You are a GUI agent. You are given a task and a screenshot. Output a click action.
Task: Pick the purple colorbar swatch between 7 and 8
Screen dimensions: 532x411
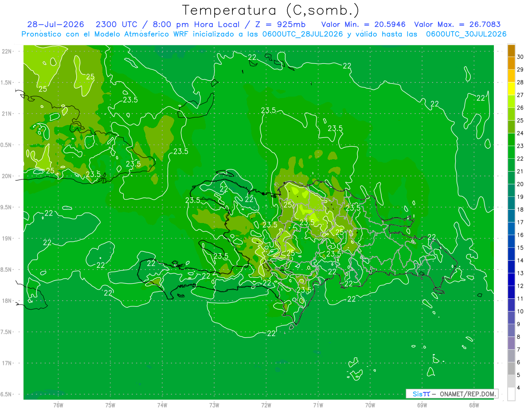coord(511,343)
